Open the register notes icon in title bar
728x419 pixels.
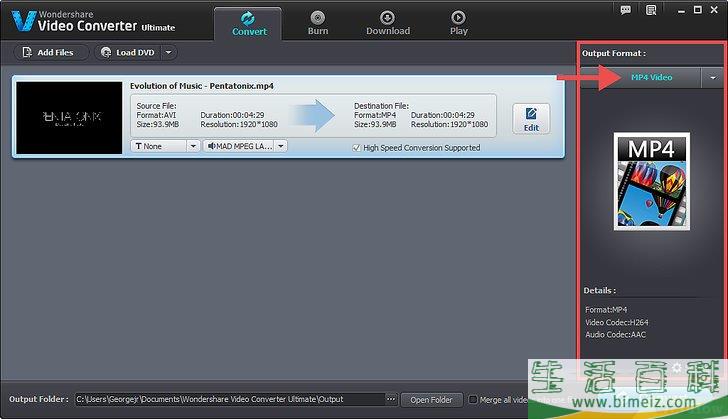coord(651,10)
